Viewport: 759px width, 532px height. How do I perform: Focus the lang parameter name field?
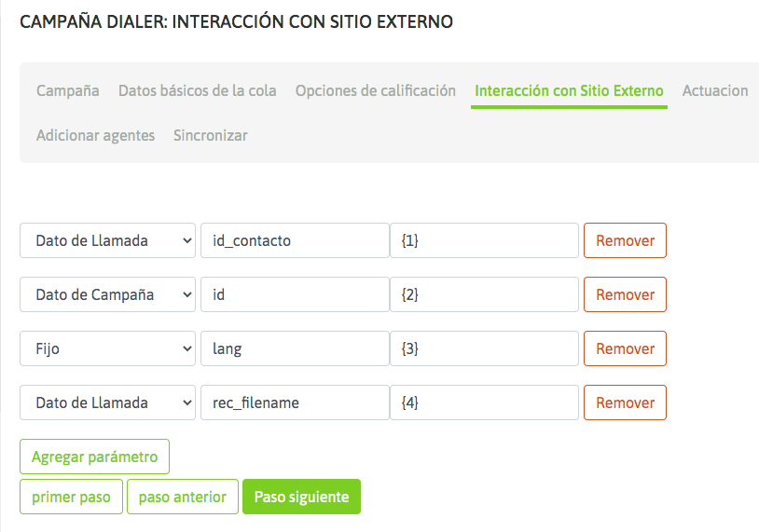(295, 348)
